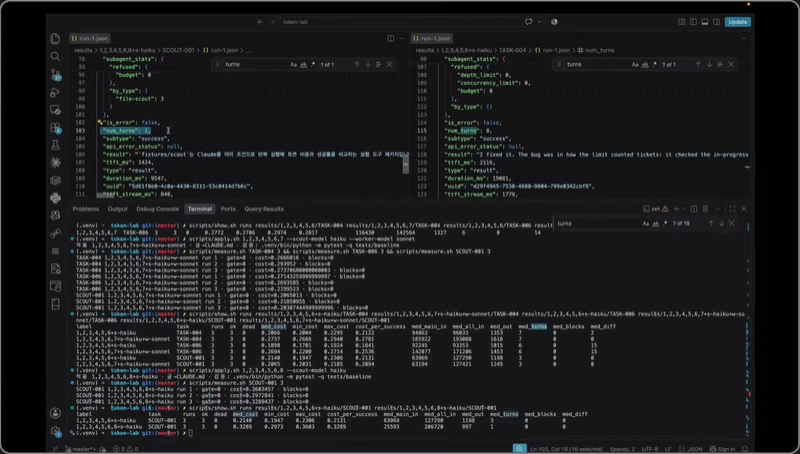Click the left editor vertical scrollbar thumb
The image size is (800, 454).
tap(406, 164)
